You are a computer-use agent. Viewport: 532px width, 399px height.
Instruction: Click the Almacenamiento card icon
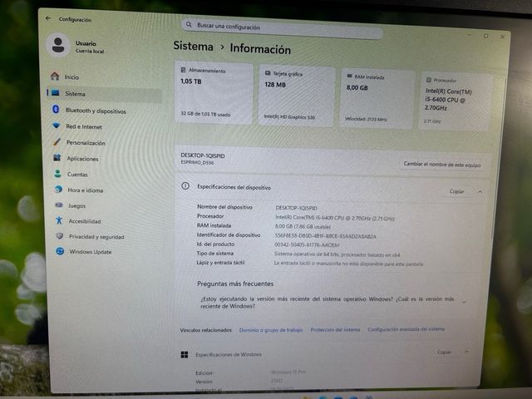pyautogui.click(x=183, y=70)
